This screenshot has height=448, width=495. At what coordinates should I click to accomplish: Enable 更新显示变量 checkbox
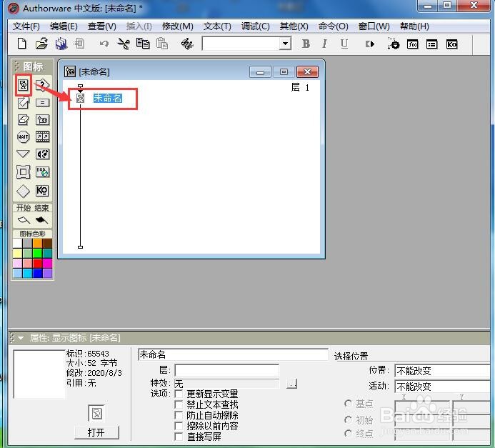(179, 394)
